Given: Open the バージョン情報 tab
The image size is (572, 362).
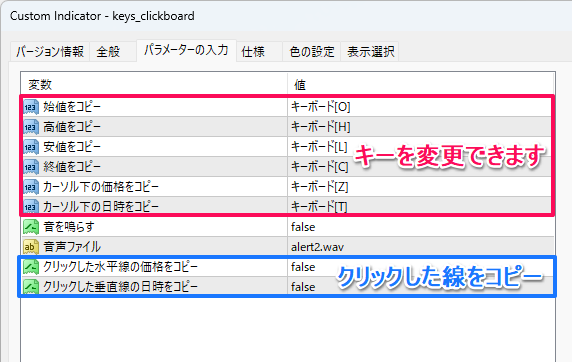Looking at the screenshot, I should pos(50,51).
